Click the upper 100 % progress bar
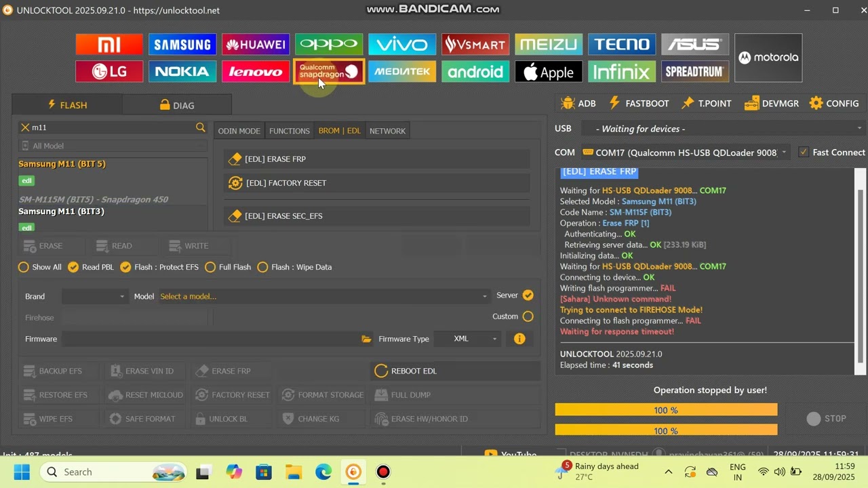868x488 pixels. point(666,410)
